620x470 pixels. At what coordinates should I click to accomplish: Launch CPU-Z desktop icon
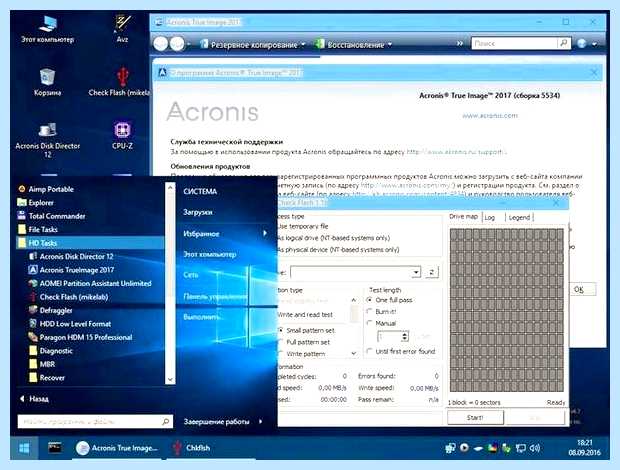pyautogui.click(x=122, y=135)
